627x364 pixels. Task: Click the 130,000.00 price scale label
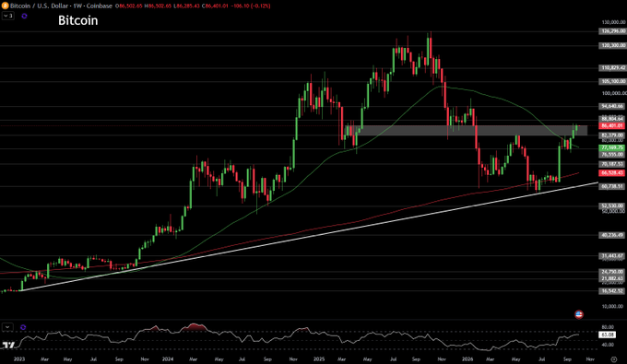(x=614, y=23)
